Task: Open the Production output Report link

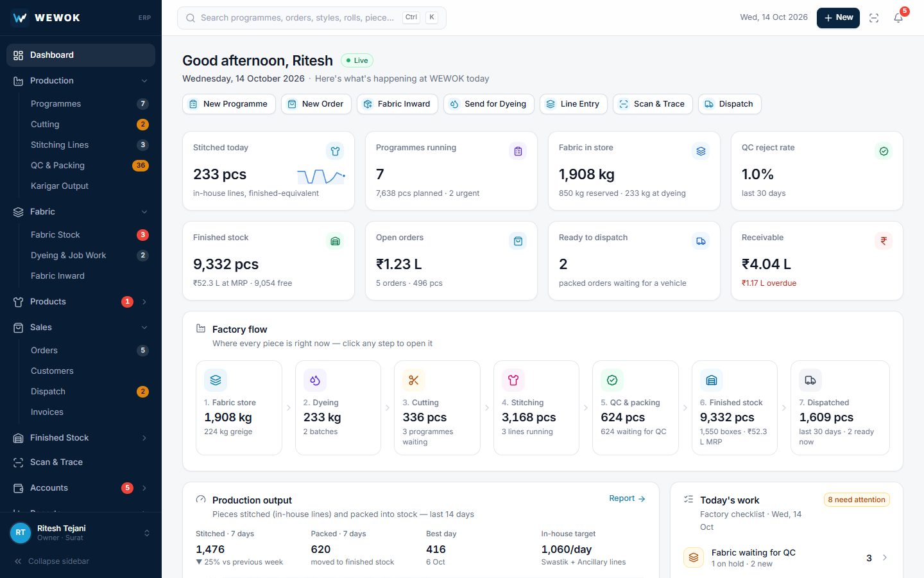Action: coord(627,498)
